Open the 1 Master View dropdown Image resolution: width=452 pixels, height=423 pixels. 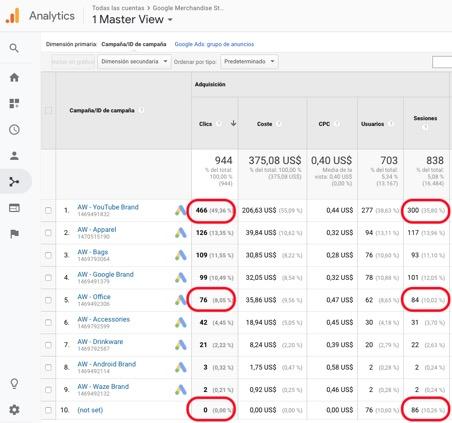pos(132,19)
